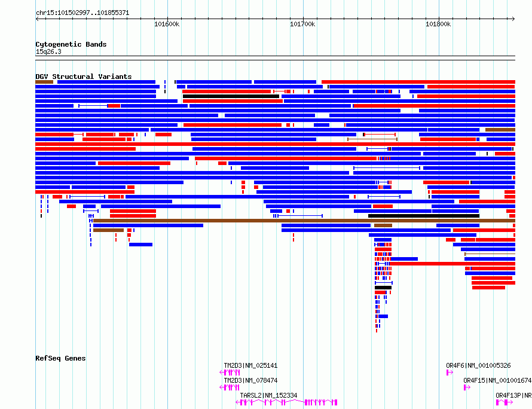Open the TARSL2|NM_152334 gene label
This screenshot has height=409, width=532.
click(268, 395)
